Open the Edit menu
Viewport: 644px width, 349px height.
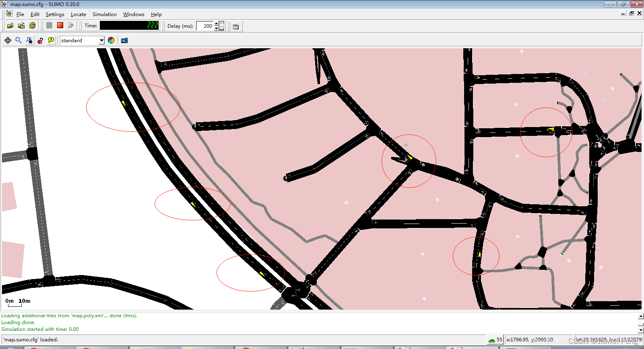(x=35, y=14)
